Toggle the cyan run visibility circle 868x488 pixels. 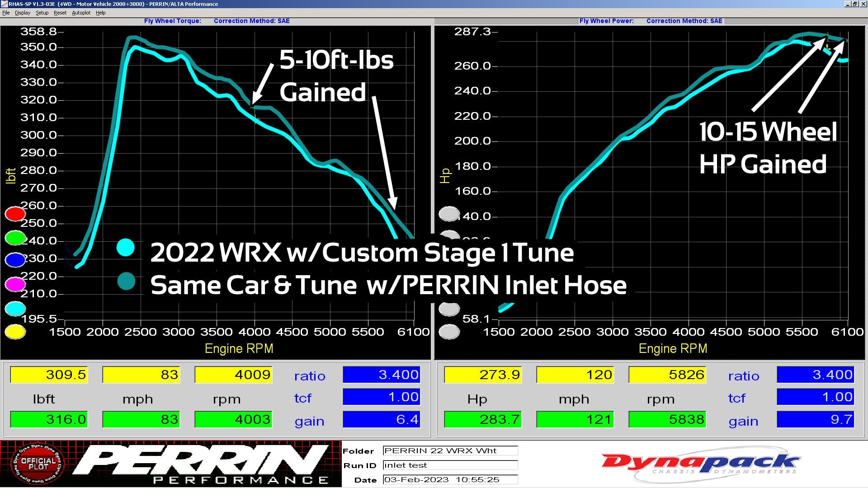click(x=15, y=308)
